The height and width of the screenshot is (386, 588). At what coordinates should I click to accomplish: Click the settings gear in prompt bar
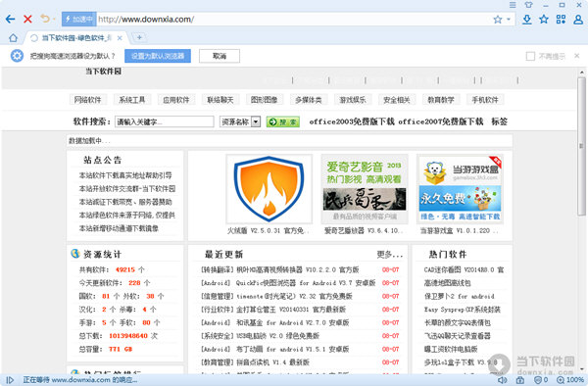(17, 56)
